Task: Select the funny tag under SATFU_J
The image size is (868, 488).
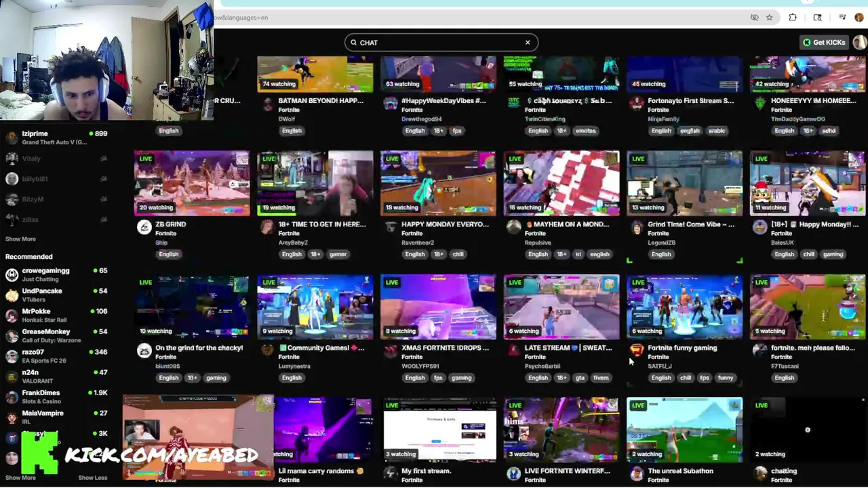Action: (x=726, y=378)
